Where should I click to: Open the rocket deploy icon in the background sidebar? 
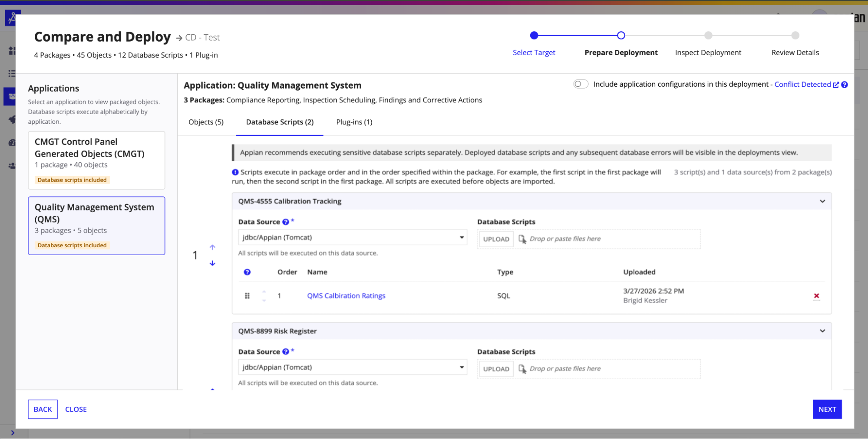coord(12,119)
